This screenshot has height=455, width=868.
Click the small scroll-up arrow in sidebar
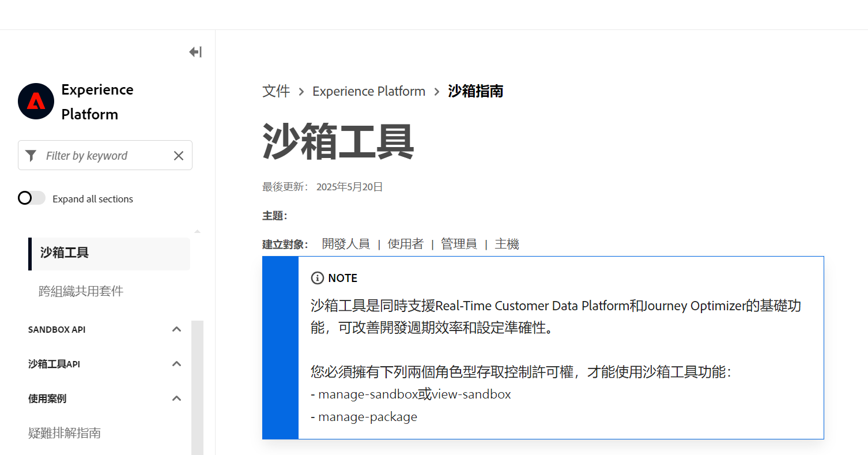click(197, 231)
